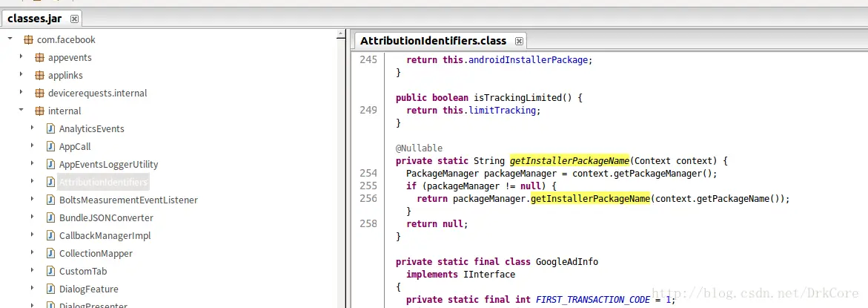
Task: Click the BundleJSONConverter class file icon
Action: [50, 217]
